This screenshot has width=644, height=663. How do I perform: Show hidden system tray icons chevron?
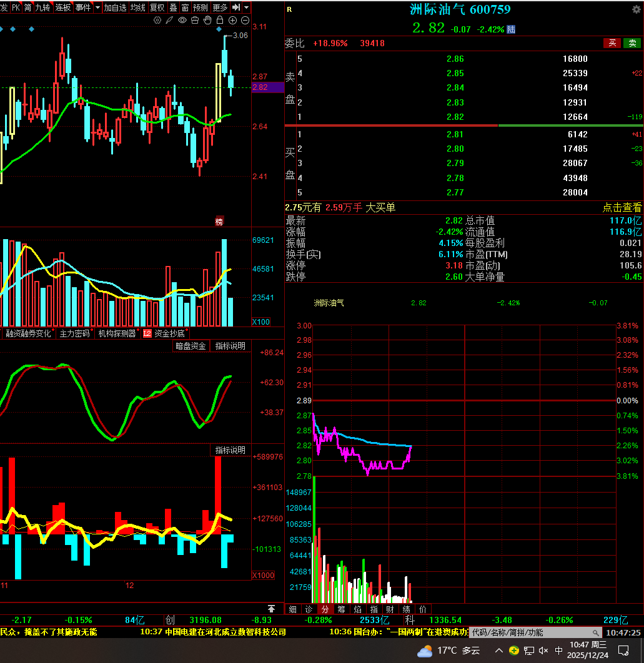pos(499,651)
